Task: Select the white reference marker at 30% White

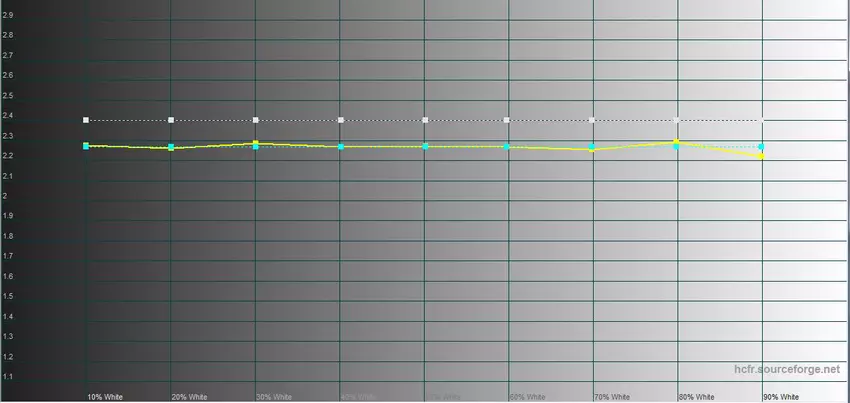Action: [x=256, y=120]
